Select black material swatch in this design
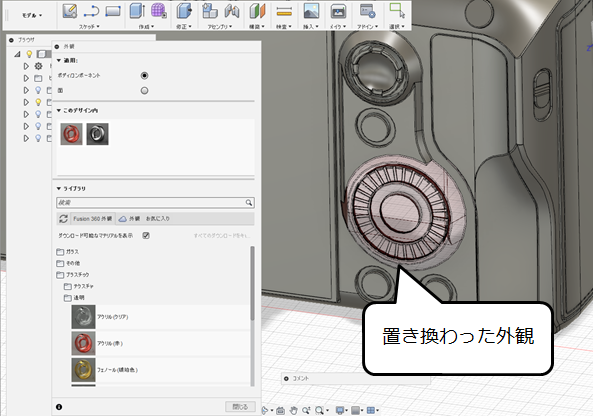 [98, 134]
